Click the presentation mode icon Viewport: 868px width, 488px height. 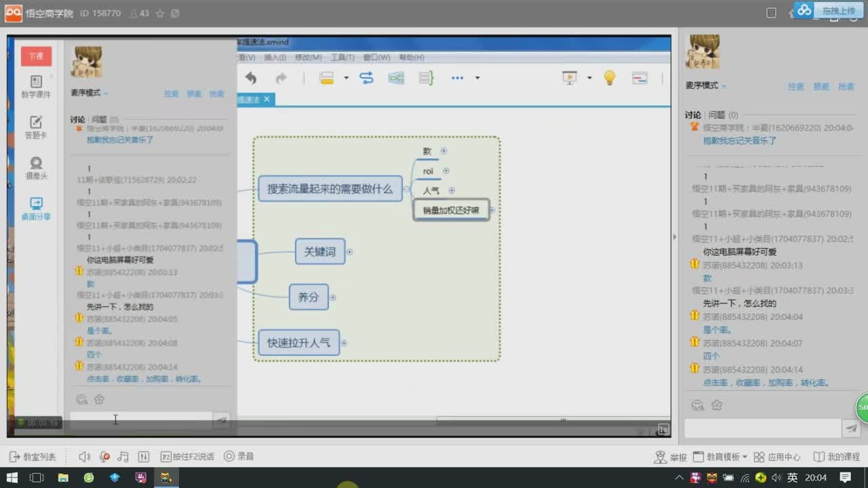pos(570,77)
